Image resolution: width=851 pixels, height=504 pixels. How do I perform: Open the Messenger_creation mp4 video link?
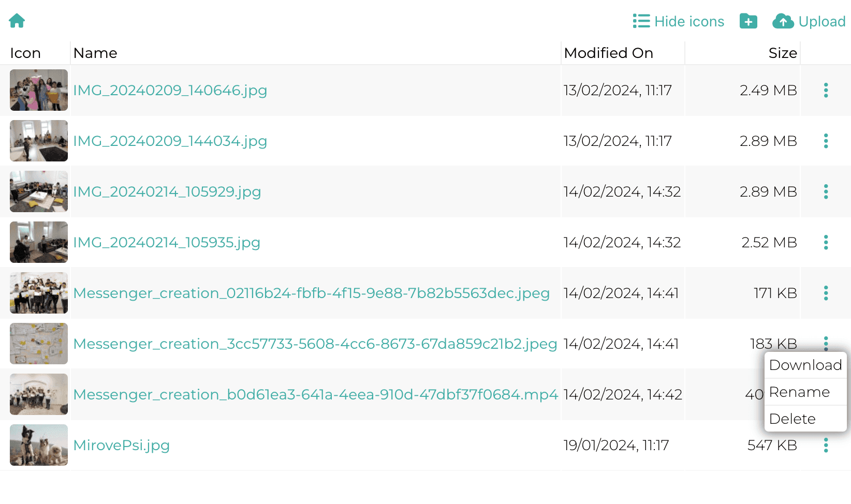(x=315, y=395)
